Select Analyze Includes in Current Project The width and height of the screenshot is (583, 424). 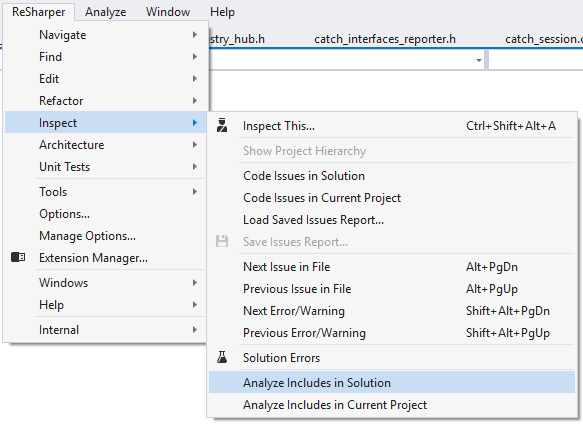(392, 405)
